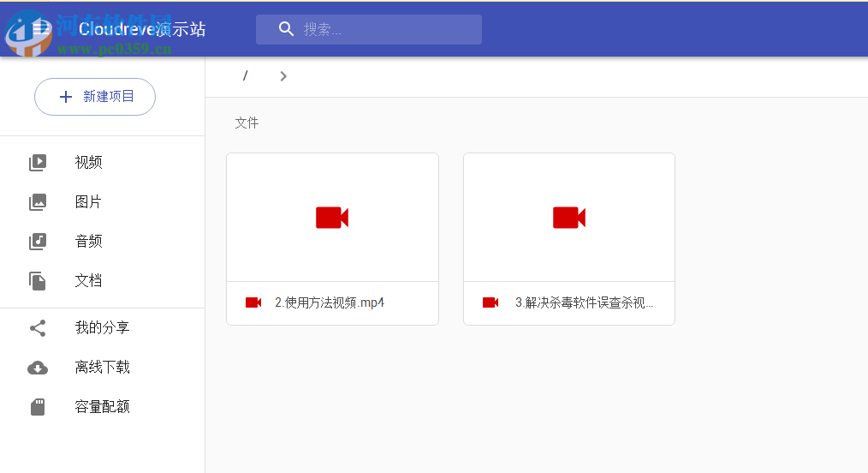This screenshot has width=868, height=473.
Task: Click the 视频 video library icon
Action: (x=38, y=162)
